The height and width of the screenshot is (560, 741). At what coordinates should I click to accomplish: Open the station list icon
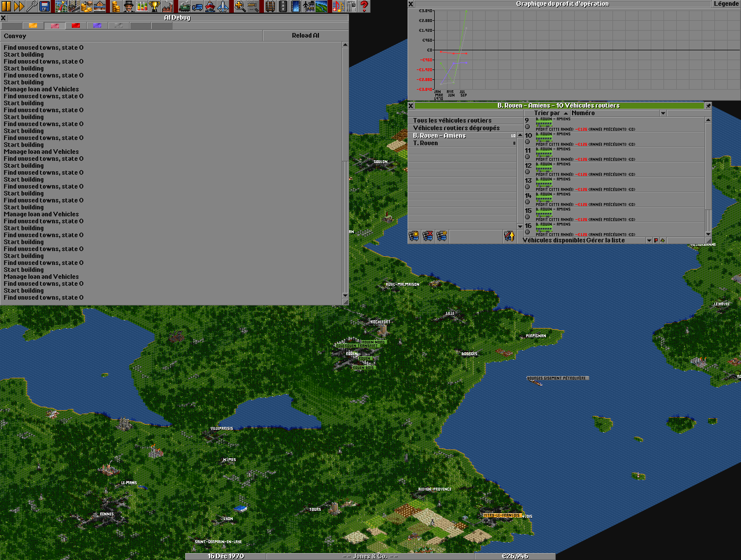(x=100, y=6)
